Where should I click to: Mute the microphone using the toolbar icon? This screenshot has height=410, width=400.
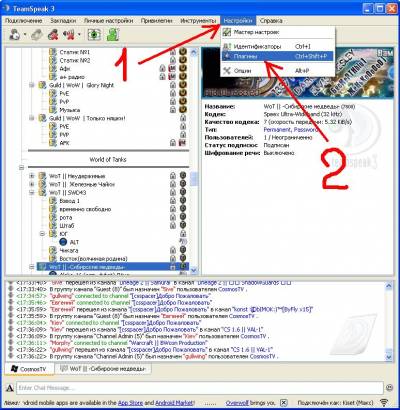click(53, 35)
